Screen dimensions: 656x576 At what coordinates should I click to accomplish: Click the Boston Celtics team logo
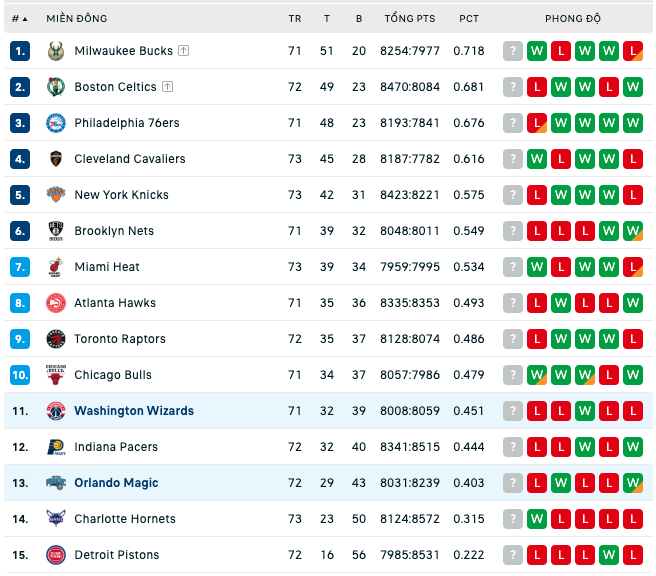(x=56, y=87)
